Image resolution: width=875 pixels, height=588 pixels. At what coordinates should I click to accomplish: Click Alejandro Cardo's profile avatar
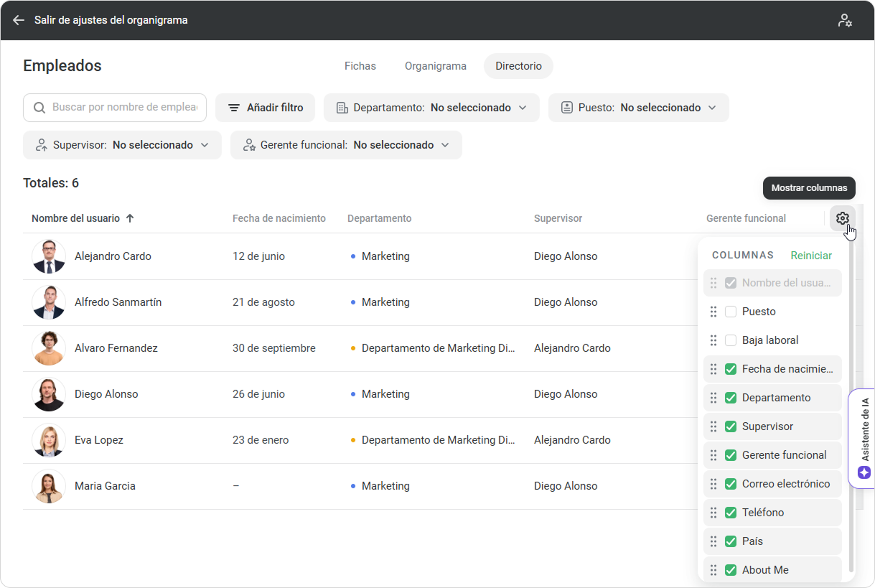(x=49, y=256)
